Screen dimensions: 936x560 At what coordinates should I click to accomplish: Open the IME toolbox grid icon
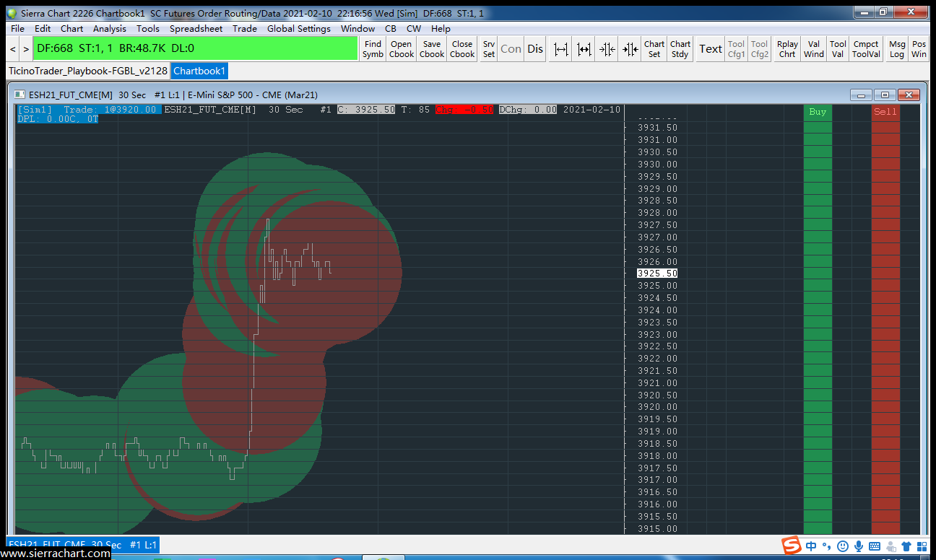(922, 546)
